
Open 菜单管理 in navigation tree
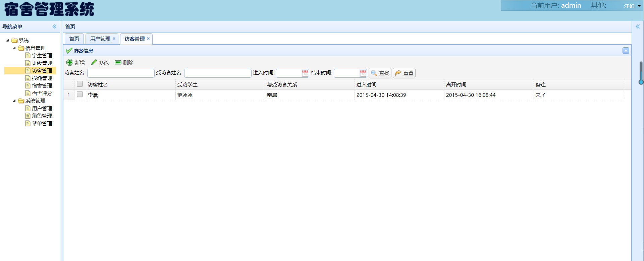(42, 123)
